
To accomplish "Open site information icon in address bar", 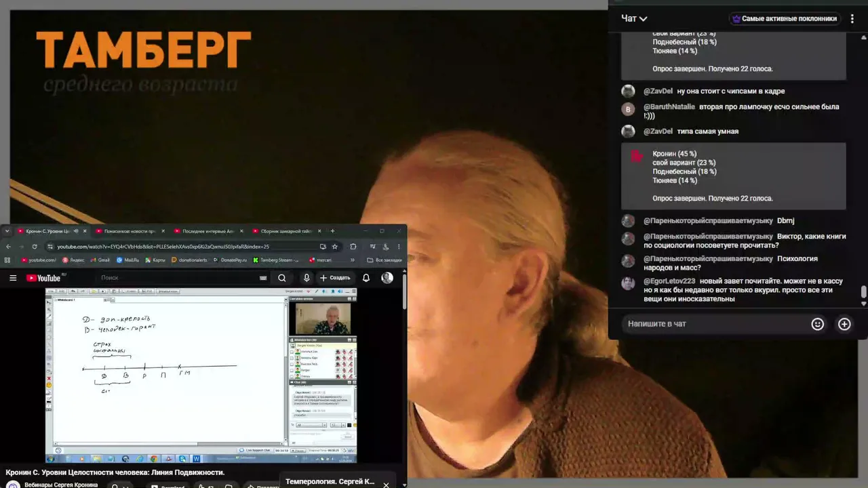I will pos(50,247).
